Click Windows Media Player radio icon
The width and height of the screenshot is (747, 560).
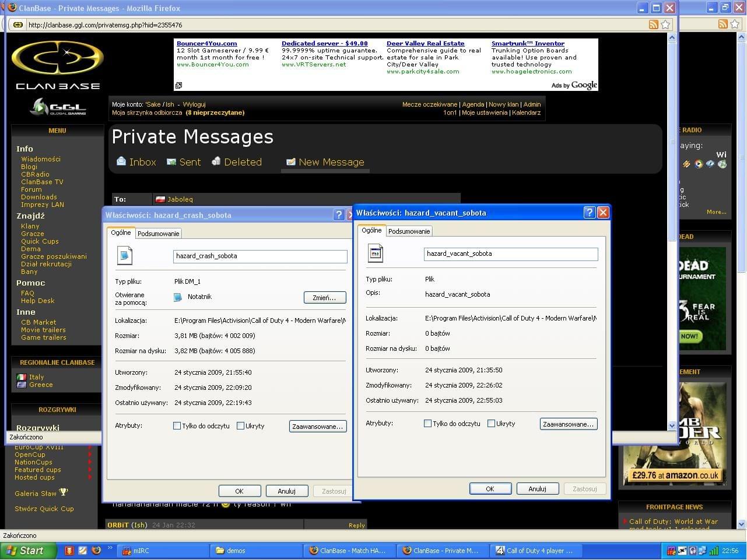click(x=699, y=164)
